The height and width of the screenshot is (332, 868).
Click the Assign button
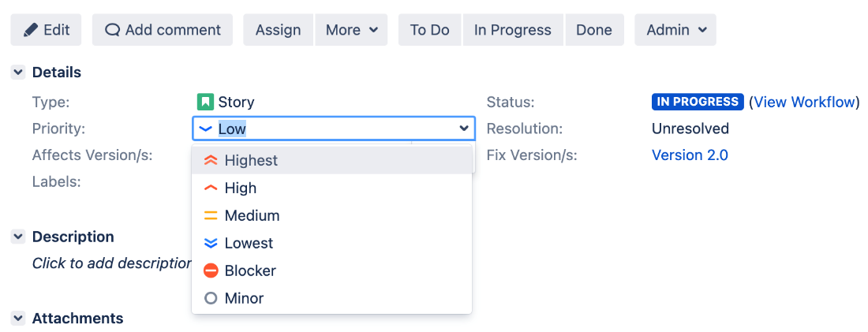pyautogui.click(x=279, y=30)
